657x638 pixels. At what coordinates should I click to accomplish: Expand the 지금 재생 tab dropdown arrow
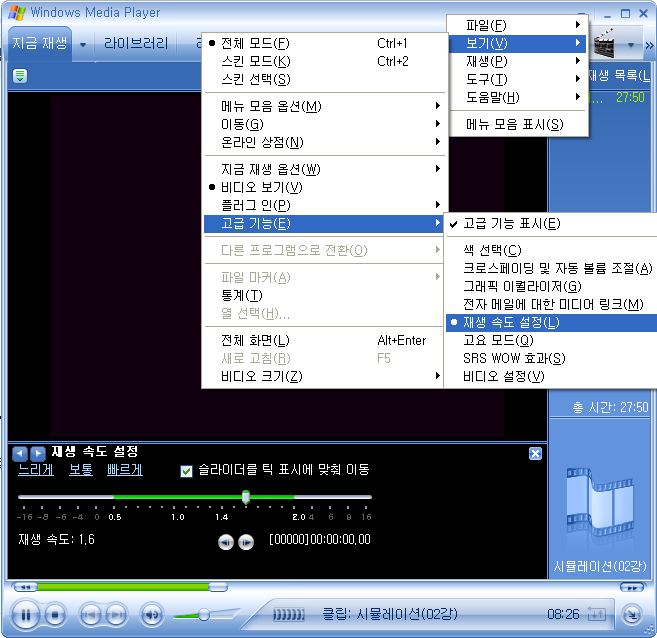coord(83,44)
